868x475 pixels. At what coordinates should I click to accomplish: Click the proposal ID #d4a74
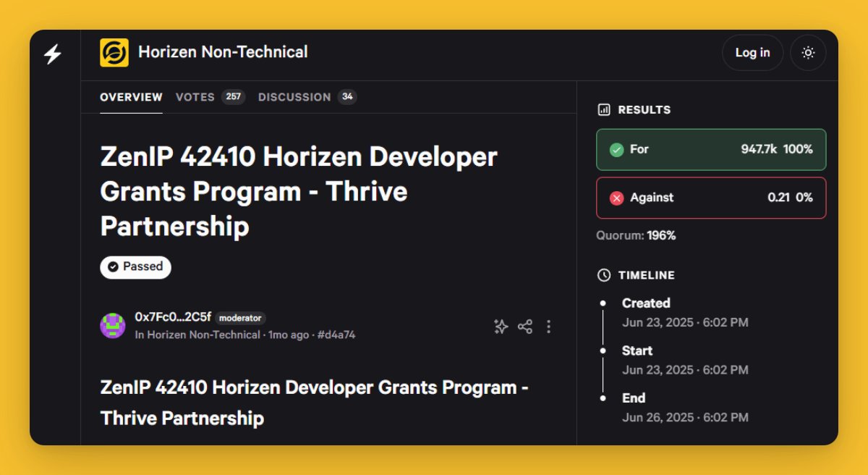[x=336, y=335]
